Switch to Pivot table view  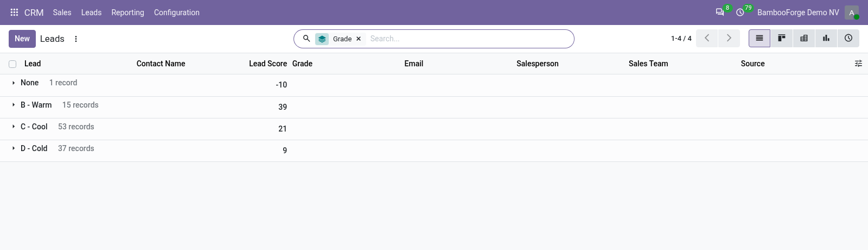[804, 39]
